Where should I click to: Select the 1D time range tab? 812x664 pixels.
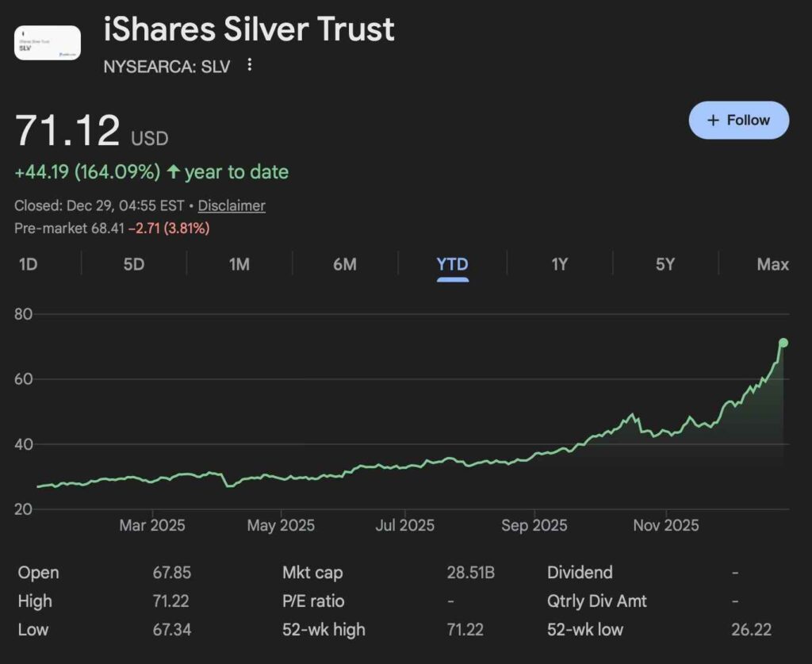click(x=29, y=264)
